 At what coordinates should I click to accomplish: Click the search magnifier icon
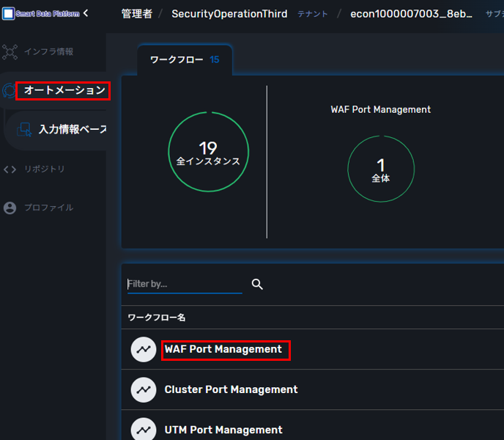click(x=257, y=285)
